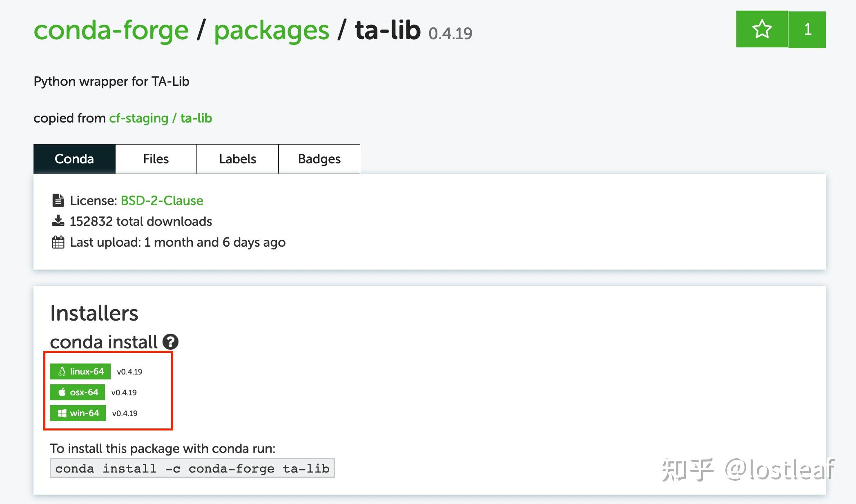Image resolution: width=856 pixels, height=504 pixels.
Task: Switch to the Files tab
Action: pyautogui.click(x=156, y=159)
